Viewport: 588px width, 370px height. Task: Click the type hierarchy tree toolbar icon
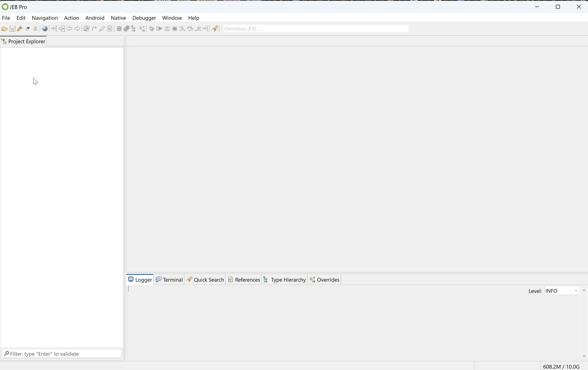point(134,29)
